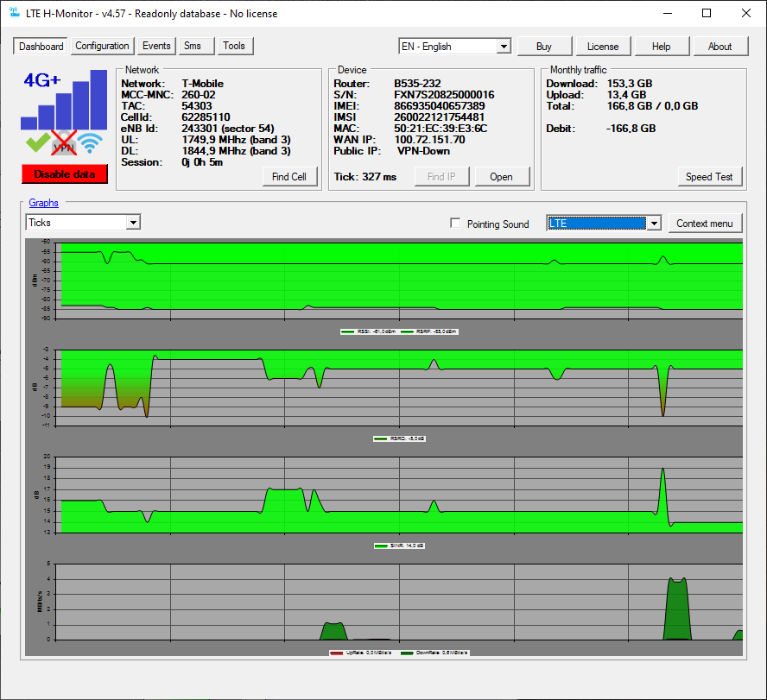Viewport: 767px width, 700px height.
Task: Open the Configuration tab
Action: (x=102, y=46)
